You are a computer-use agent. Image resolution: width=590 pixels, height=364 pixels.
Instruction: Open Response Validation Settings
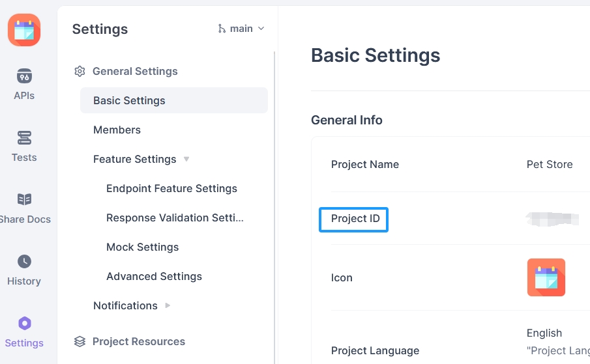(175, 217)
